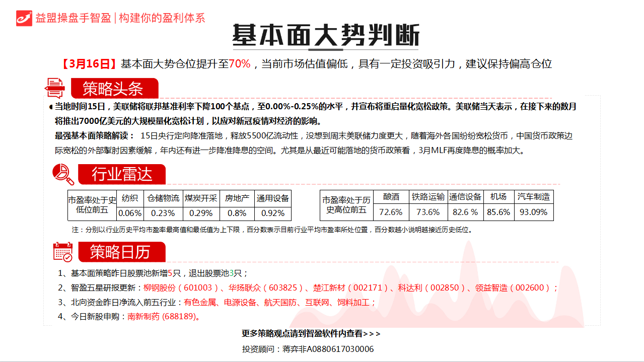Select the 行业雷达 red section banner
The height and width of the screenshot is (362, 644).
tap(121, 175)
